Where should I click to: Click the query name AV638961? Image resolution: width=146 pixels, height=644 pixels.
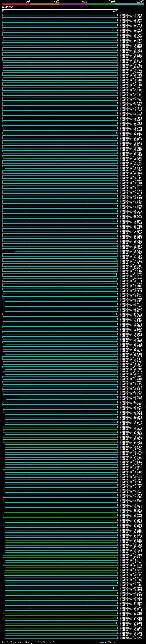[8, 8]
